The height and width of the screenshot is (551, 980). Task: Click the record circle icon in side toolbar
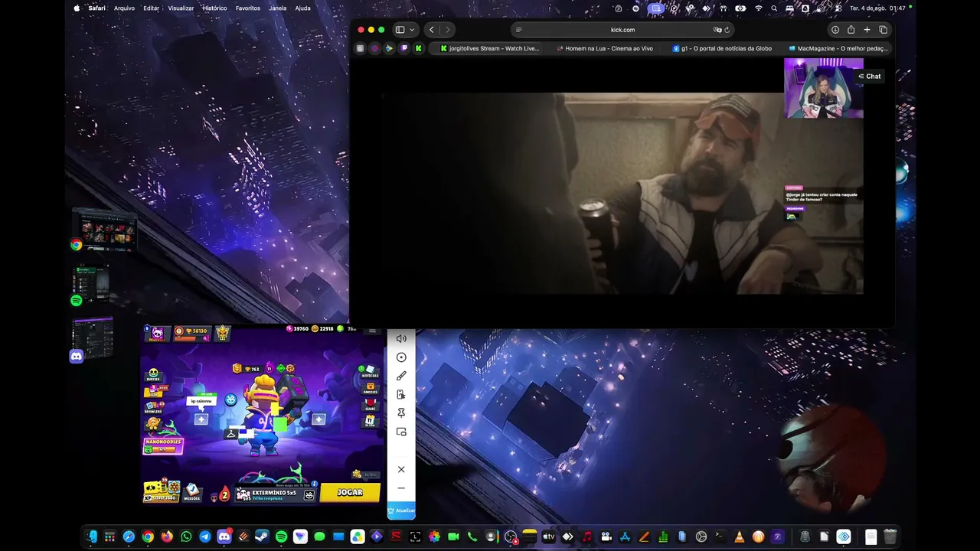point(401,357)
